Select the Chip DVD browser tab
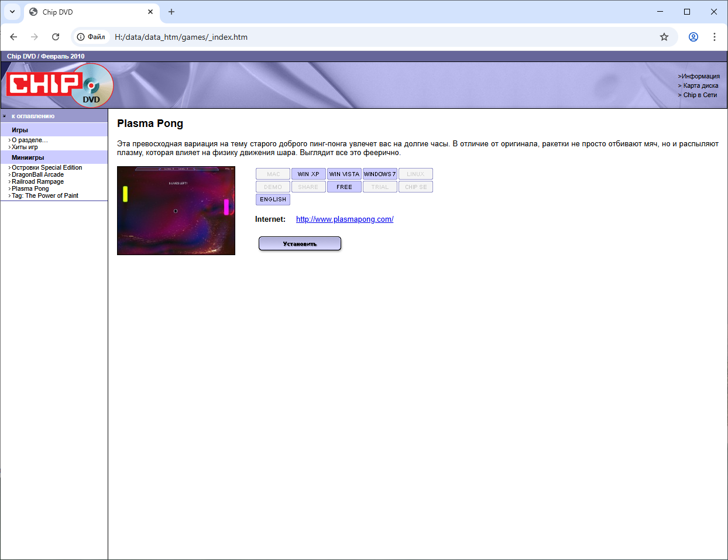 click(92, 12)
